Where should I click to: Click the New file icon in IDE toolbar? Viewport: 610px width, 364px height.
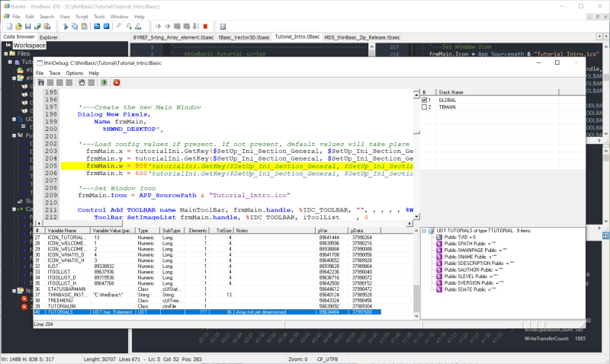click(9, 27)
